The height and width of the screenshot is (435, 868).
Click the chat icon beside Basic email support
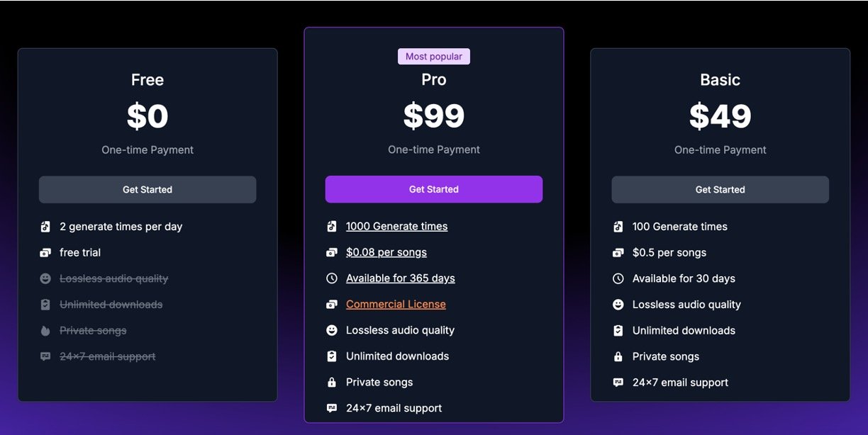coord(618,383)
